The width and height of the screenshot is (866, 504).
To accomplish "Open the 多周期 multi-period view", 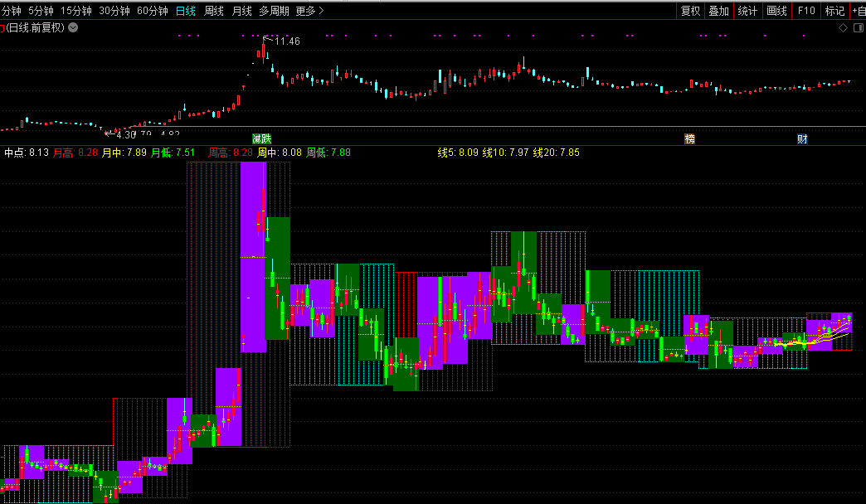I will [x=274, y=11].
